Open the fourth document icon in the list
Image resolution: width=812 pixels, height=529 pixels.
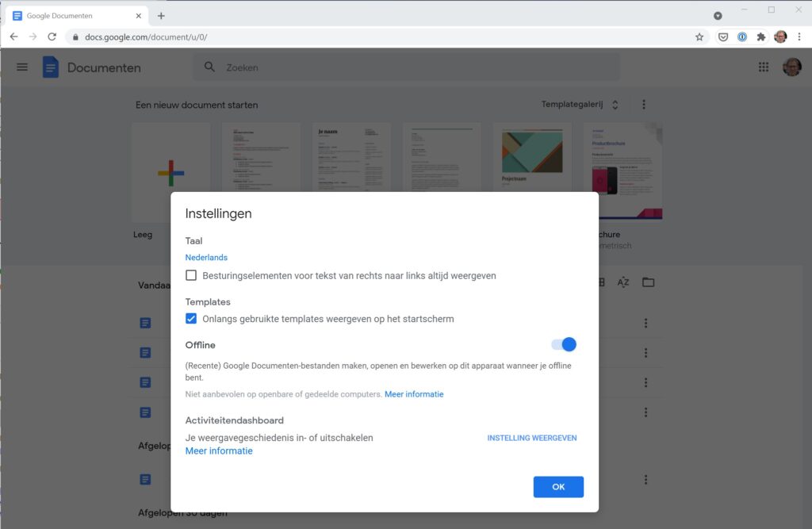pyautogui.click(x=146, y=412)
